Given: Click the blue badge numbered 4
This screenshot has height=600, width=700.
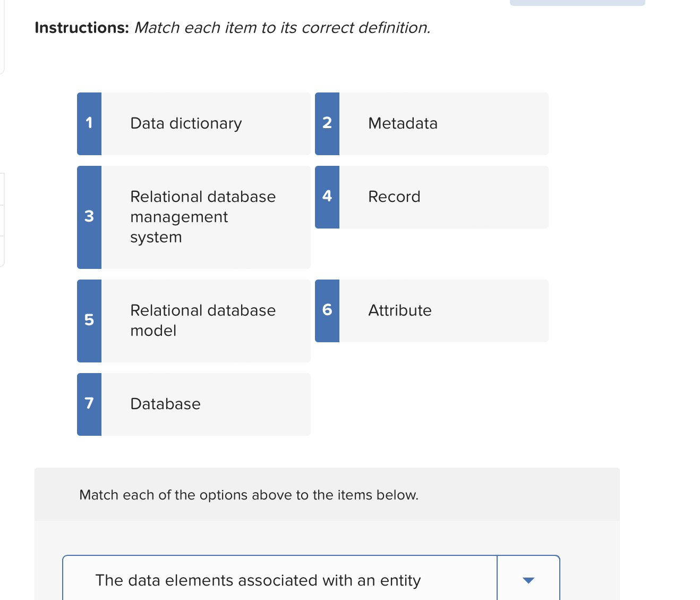Looking at the screenshot, I should (x=327, y=197).
